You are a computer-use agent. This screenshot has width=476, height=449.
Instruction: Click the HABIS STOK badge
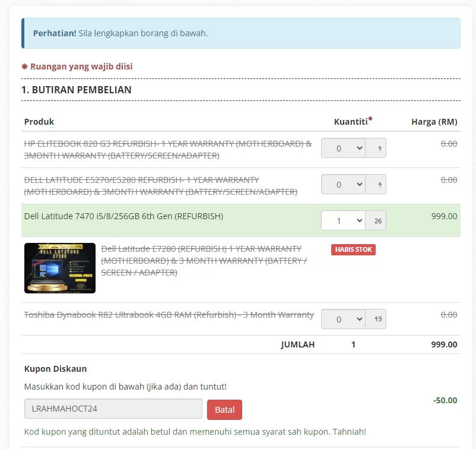point(353,249)
